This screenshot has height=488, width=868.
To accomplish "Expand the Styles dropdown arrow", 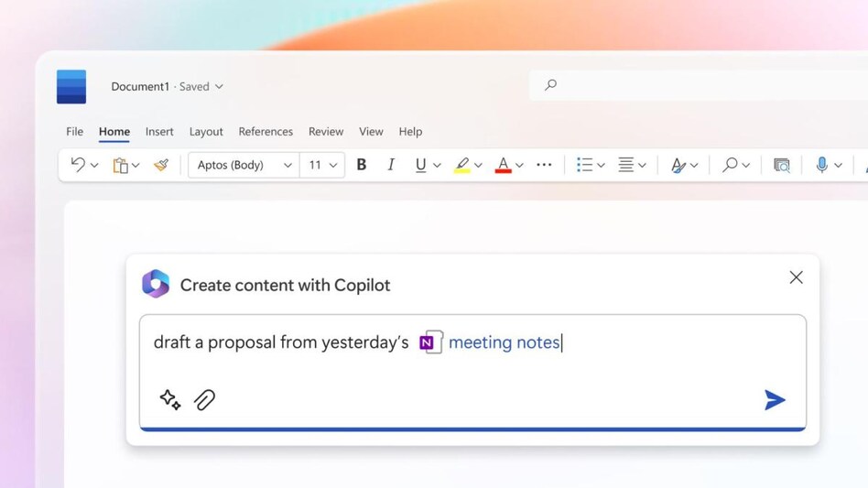I will (694, 165).
